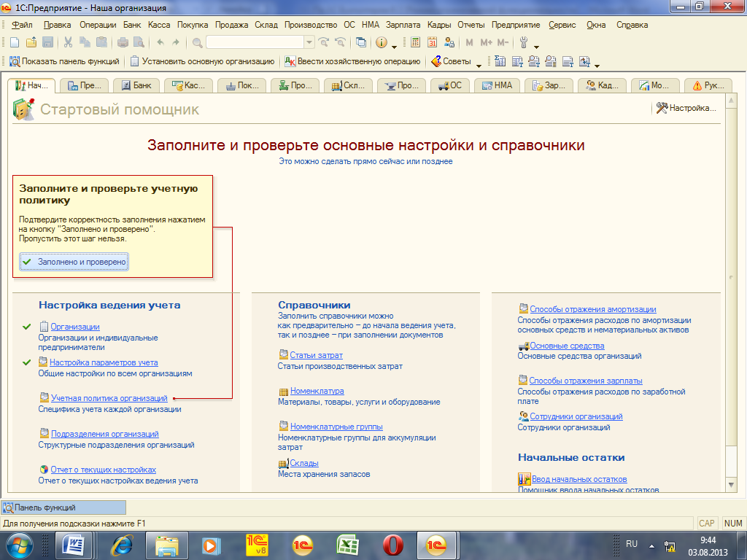Image resolution: width=747 pixels, height=560 pixels.
Task: Open dropdown arrow of search combo box
Action: click(x=309, y=42)
